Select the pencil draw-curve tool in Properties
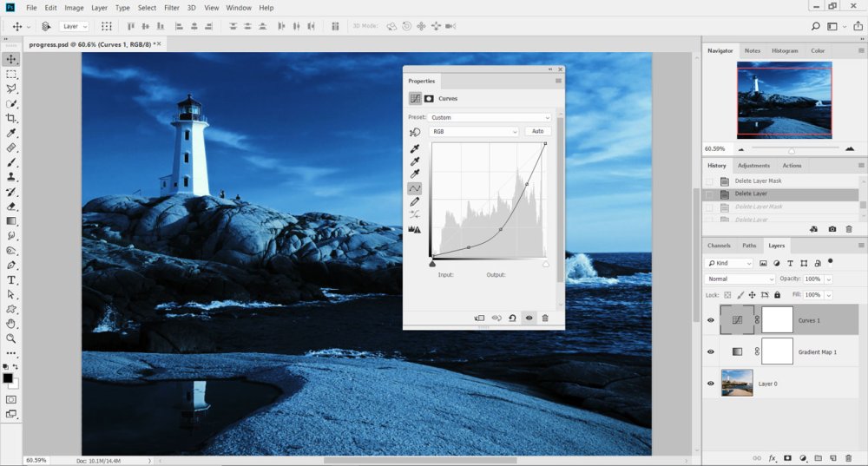 (415, 201)
